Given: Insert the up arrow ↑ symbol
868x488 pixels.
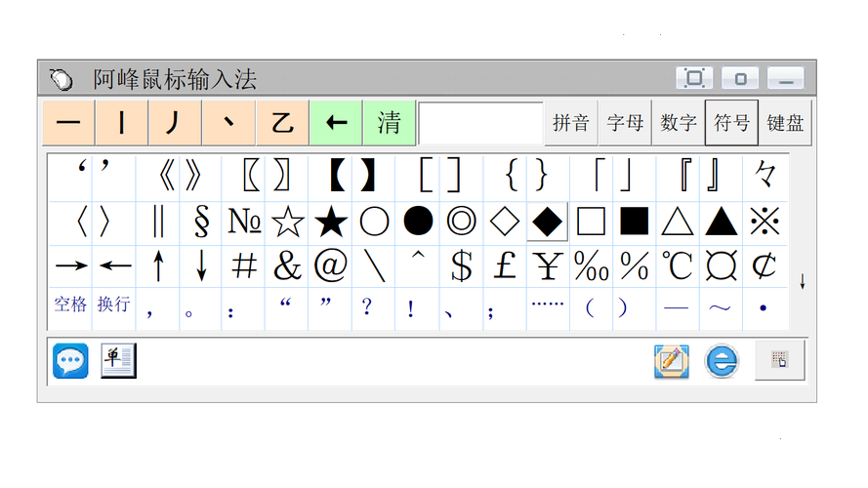Looking at the screenshot, I should (158, 266).
